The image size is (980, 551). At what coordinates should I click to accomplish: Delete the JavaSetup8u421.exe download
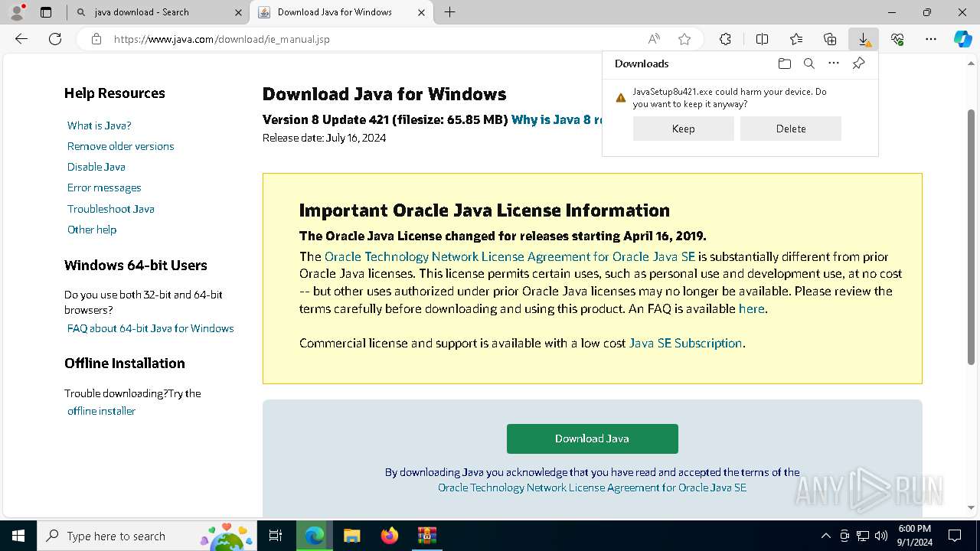click(x=791, y=129)
